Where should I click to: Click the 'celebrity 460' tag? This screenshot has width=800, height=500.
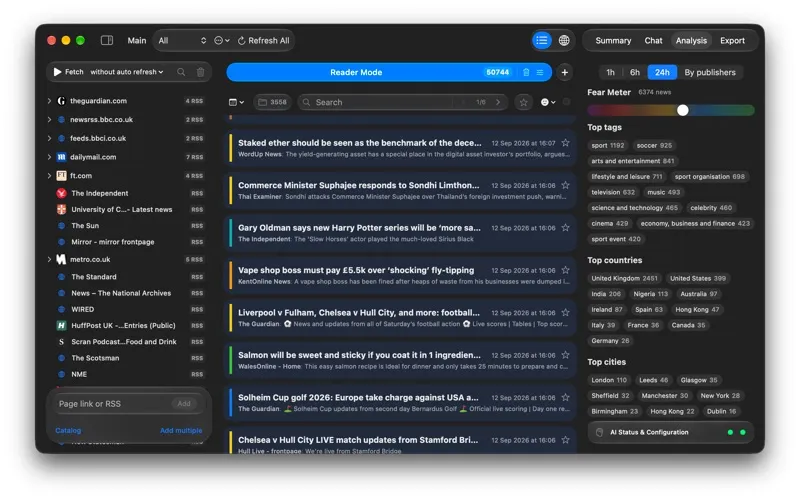coord(711,208)
